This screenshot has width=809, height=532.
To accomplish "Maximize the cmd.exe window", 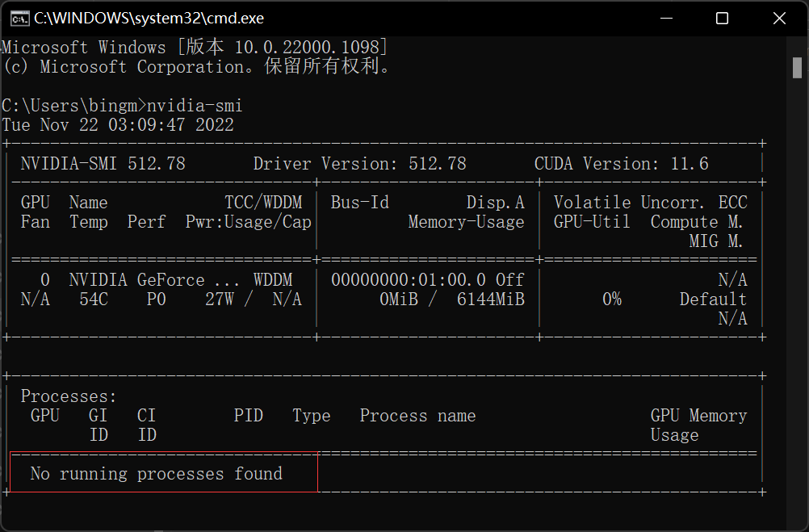I will pos(722,18).
